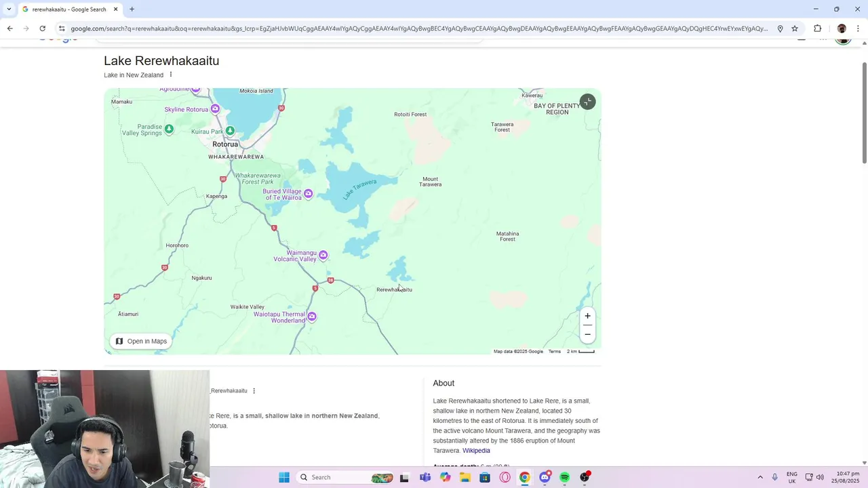Click the Paradise Valley Springs green marker

(169, 129)
